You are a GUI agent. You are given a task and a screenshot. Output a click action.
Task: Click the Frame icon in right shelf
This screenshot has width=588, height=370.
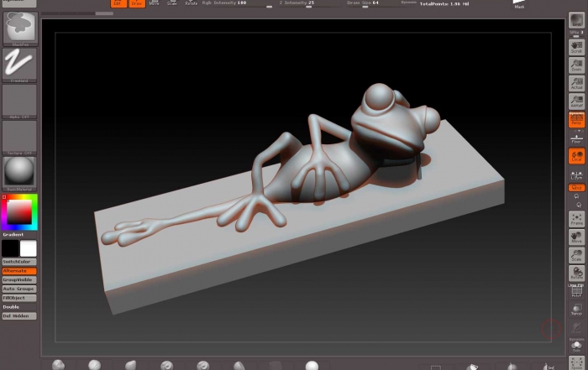[576, 219]
